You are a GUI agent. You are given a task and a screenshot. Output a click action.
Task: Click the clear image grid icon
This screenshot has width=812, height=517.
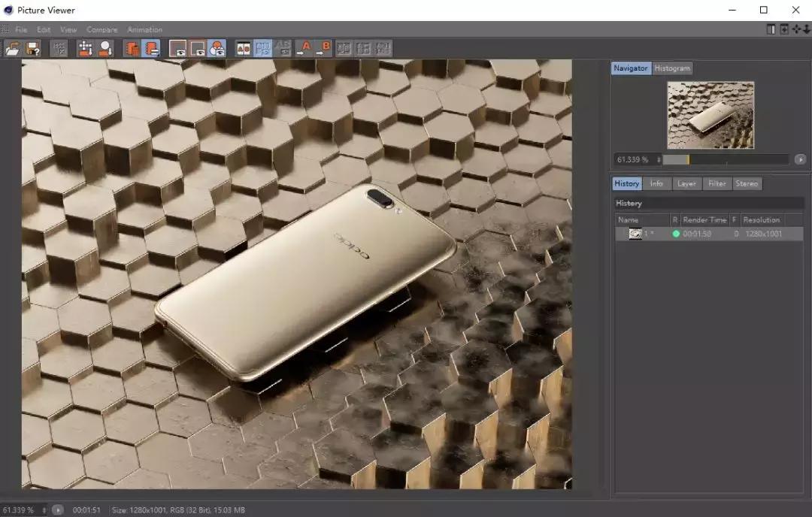pyautogui.click(x=59, y=49)
